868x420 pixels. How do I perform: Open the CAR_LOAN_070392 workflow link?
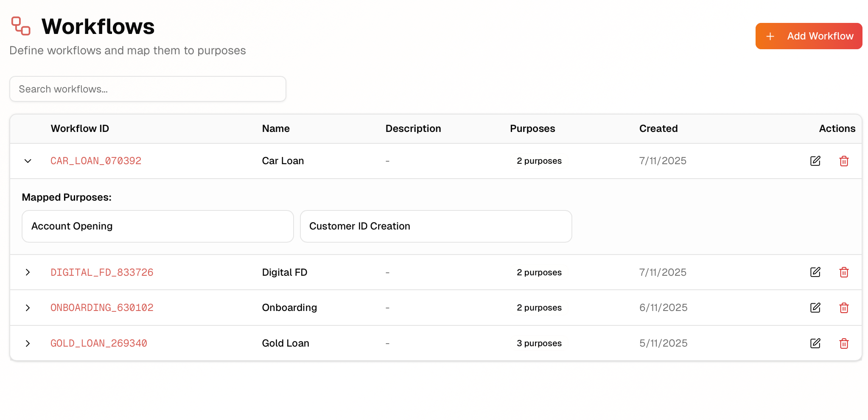click(96, 161)
